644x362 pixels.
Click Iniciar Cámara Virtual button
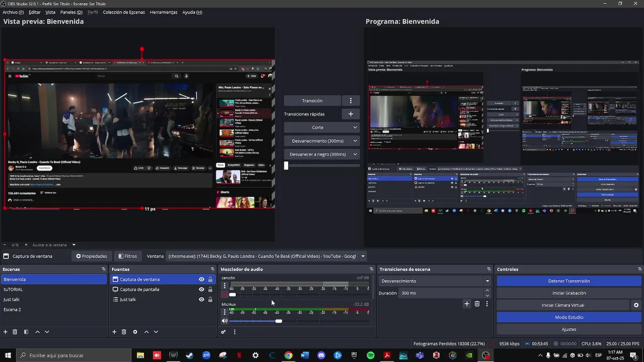point(563,305)
